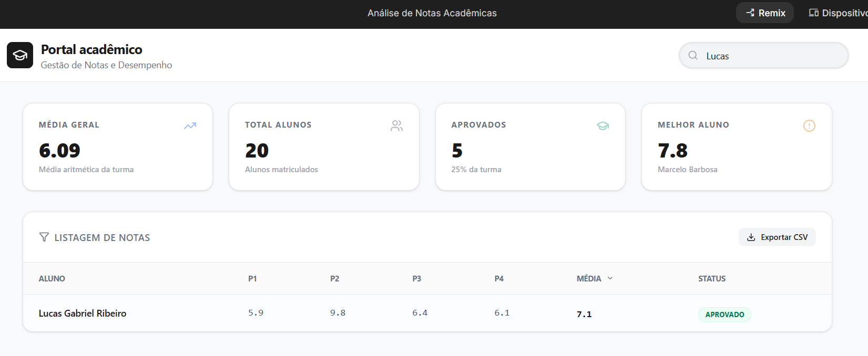Screen dimensions: 868x356
Task: Click the 25% da turma text
Action: [x=476, y=170]
